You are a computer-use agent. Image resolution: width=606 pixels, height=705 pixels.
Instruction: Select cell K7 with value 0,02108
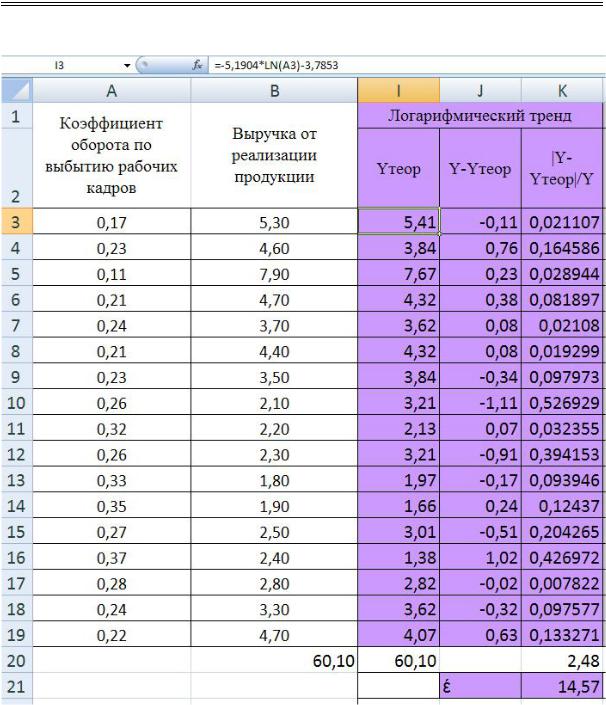coord(562,325)
